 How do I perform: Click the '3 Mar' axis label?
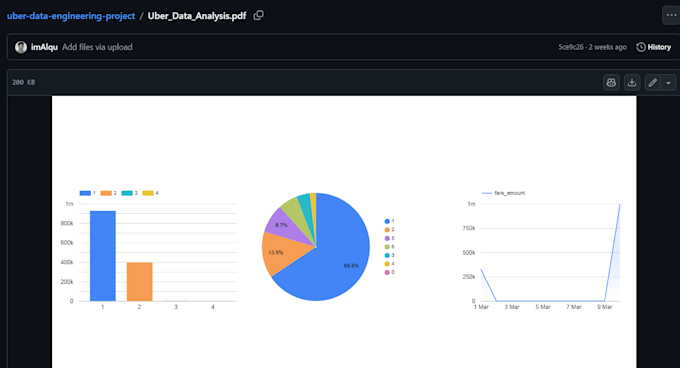click(x=512, y=307)
